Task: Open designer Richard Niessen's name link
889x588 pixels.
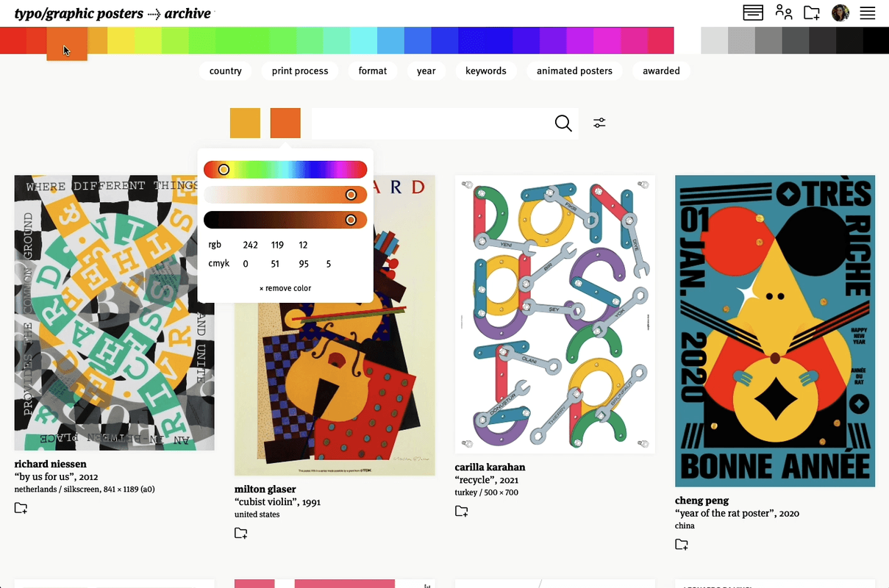Action: tap(51, 464)
